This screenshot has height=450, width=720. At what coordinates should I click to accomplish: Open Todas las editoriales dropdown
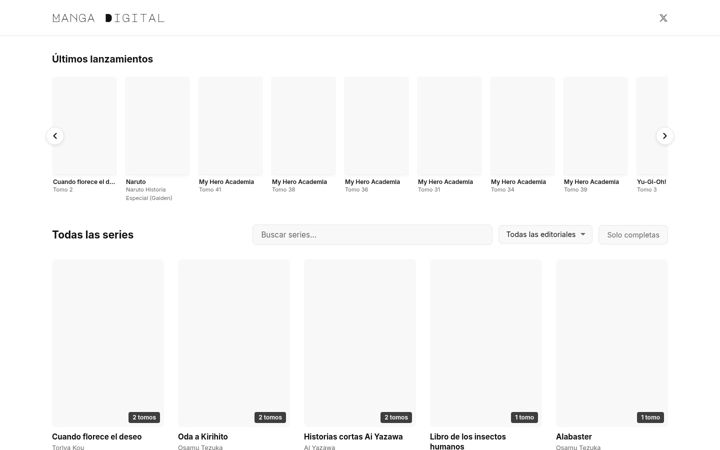(546, 235)
